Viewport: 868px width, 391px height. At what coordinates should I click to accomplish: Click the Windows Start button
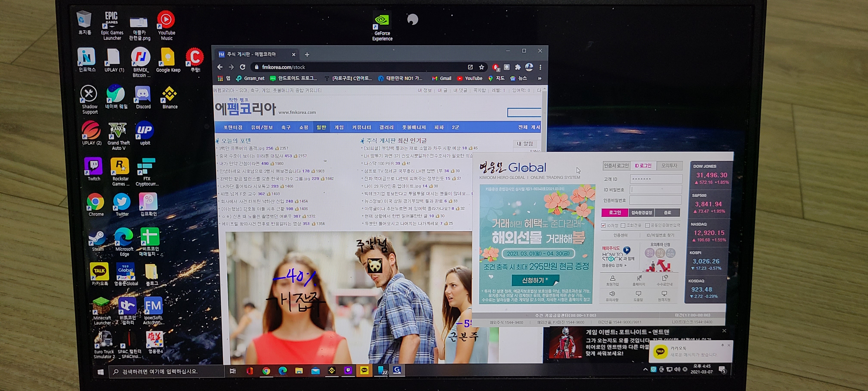[100, 372]
